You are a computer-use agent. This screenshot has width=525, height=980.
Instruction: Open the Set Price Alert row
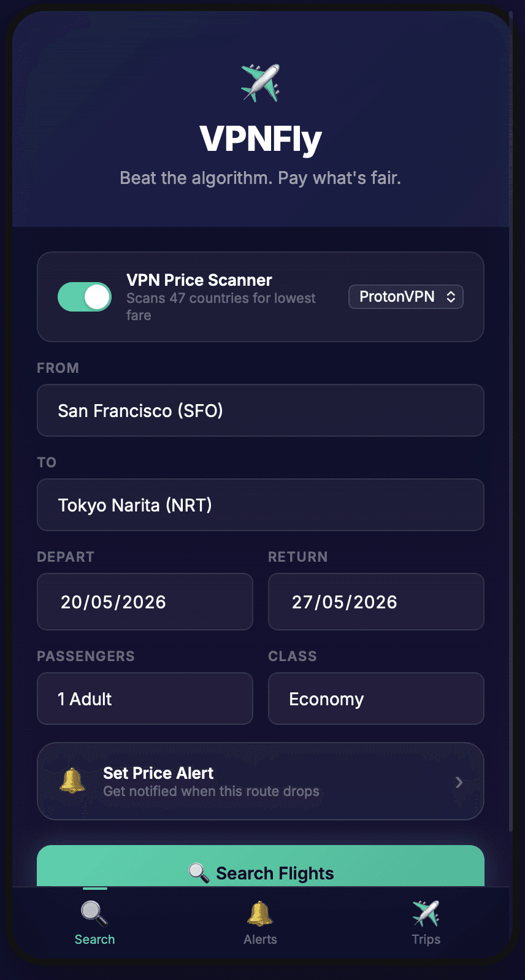coord(261,781)
